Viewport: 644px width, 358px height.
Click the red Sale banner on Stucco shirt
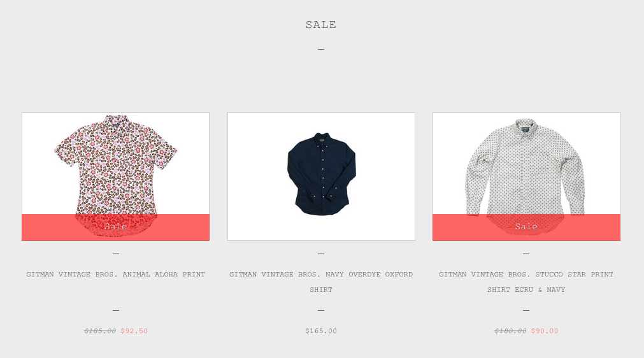[x=526, y=227]
